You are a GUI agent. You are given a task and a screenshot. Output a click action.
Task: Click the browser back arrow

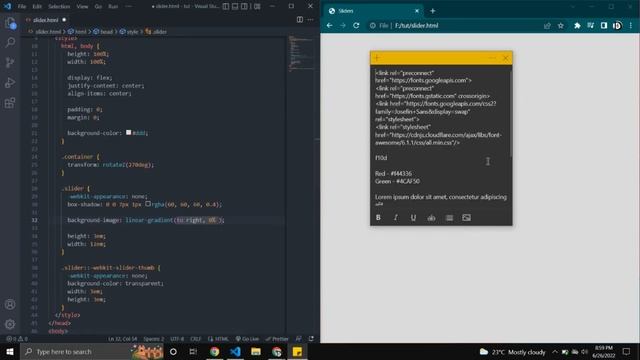coord(330,25)
